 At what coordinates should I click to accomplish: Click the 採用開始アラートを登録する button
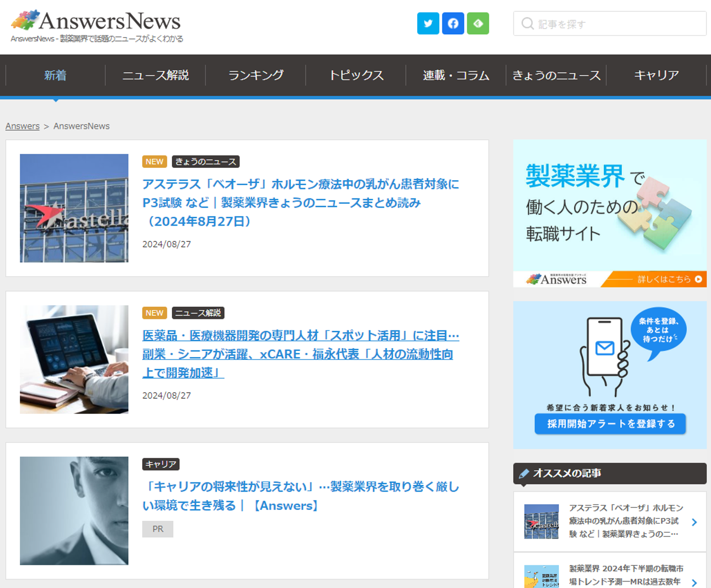[610, 424]
